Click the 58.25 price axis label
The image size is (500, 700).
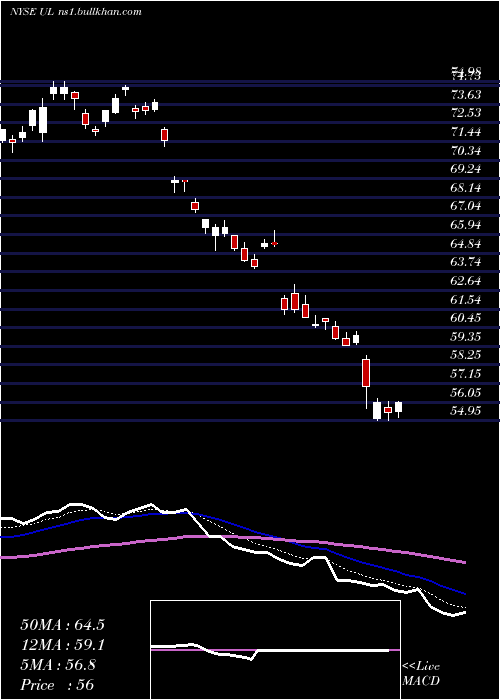(466, 355)
